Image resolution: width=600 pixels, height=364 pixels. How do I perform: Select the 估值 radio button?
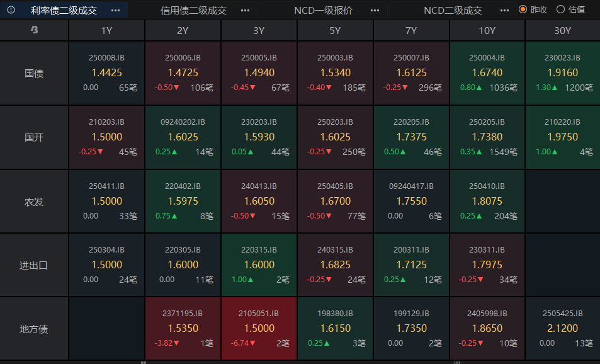[560, 9]
